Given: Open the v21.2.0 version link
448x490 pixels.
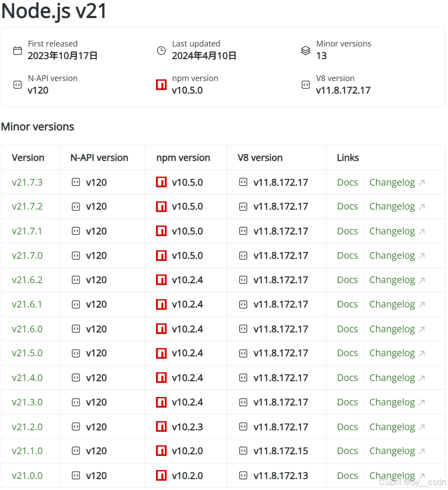Looking at the screenshot, I should [x=27, y=427].
